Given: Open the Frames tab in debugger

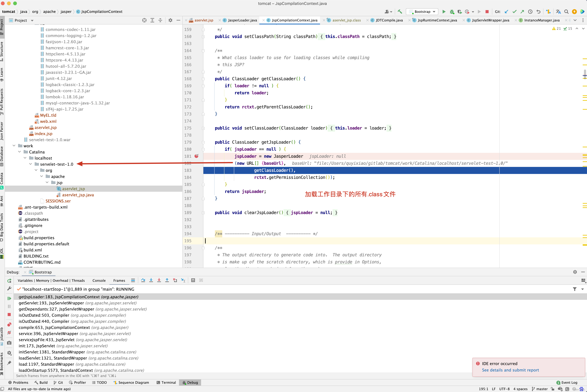Looking at the screenshot, I should (119, 281).
